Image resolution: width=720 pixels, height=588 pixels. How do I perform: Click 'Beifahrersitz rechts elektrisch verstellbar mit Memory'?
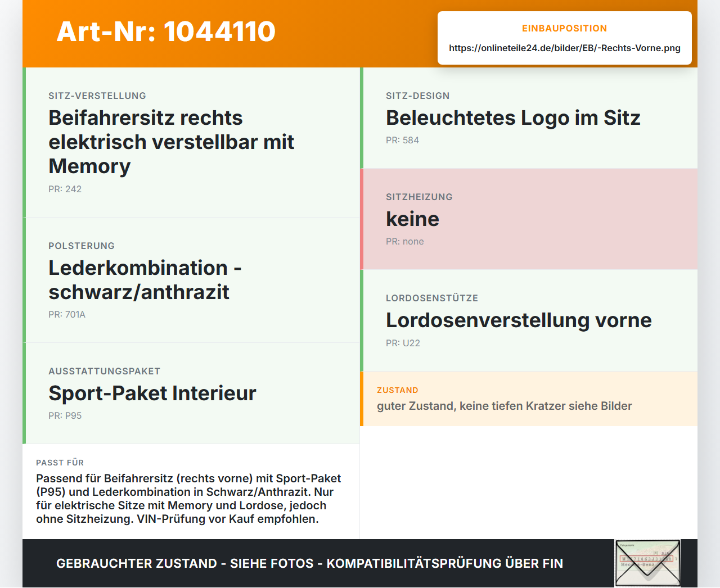(172, 142)
